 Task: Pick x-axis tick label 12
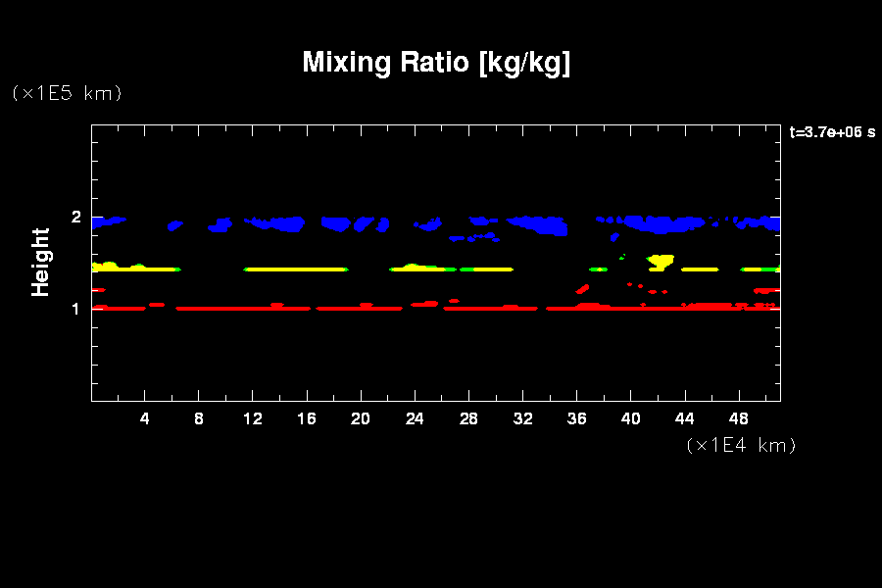253,419
